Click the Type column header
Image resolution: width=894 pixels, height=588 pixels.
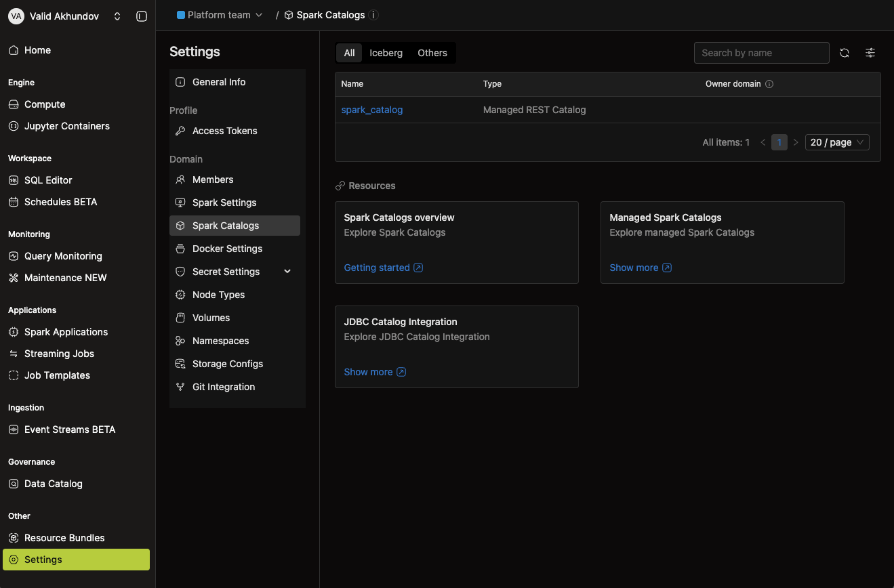492,84
